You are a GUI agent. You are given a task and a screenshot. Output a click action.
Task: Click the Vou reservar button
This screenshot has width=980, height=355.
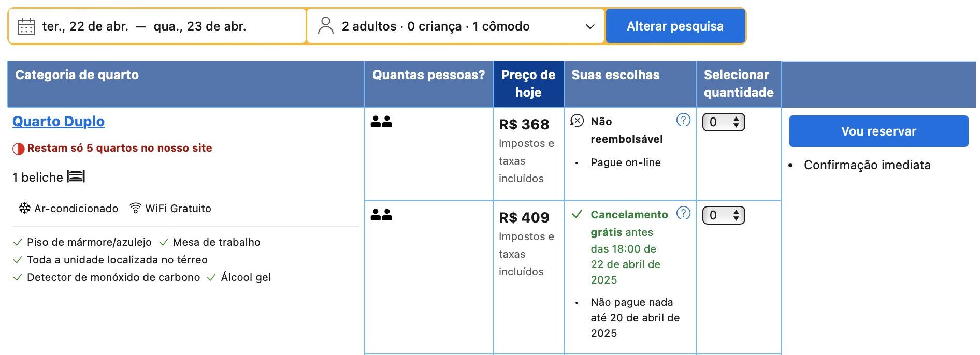879,131
